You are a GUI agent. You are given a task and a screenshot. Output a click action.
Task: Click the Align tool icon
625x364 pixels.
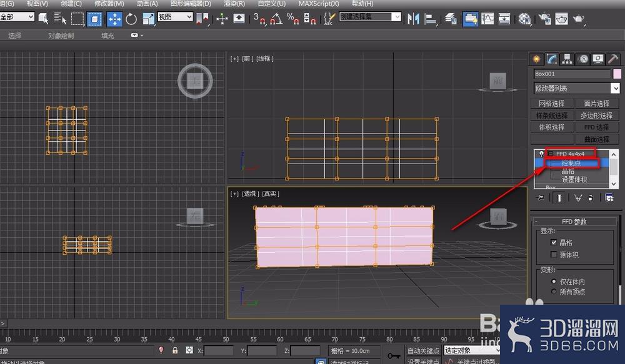(x=431, y=19)
